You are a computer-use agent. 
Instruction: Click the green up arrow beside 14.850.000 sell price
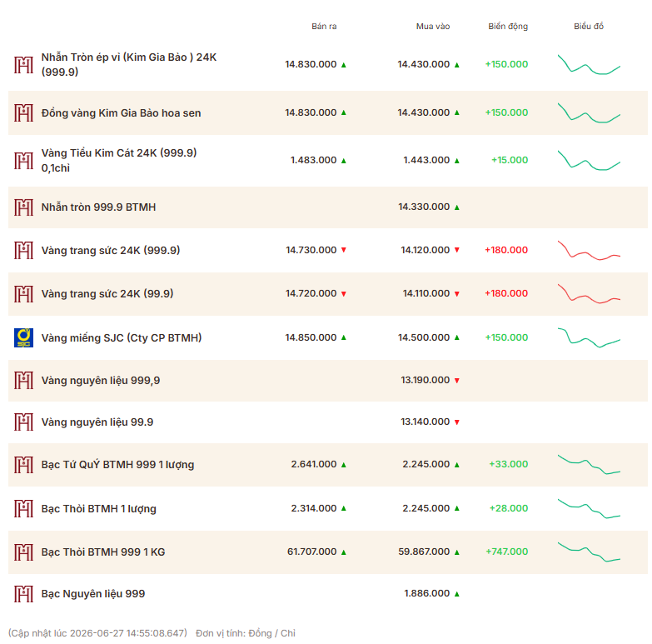[x=343, y=337]
